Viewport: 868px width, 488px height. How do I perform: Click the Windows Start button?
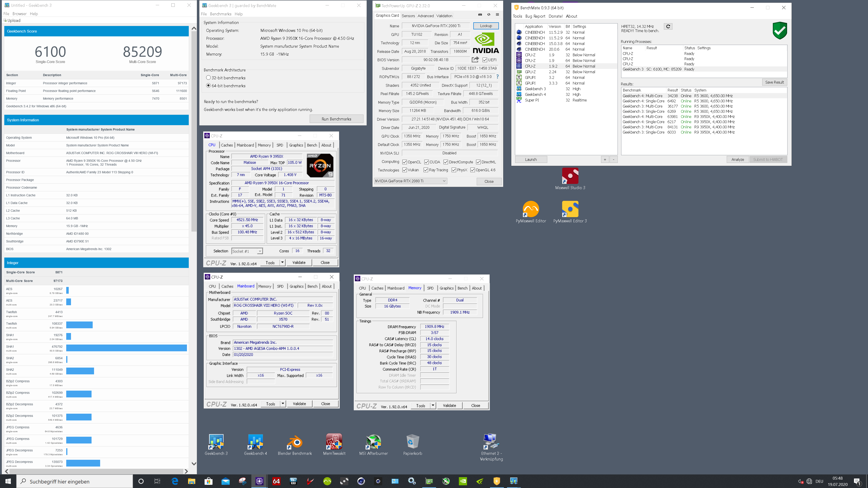(x=8, y=481)
